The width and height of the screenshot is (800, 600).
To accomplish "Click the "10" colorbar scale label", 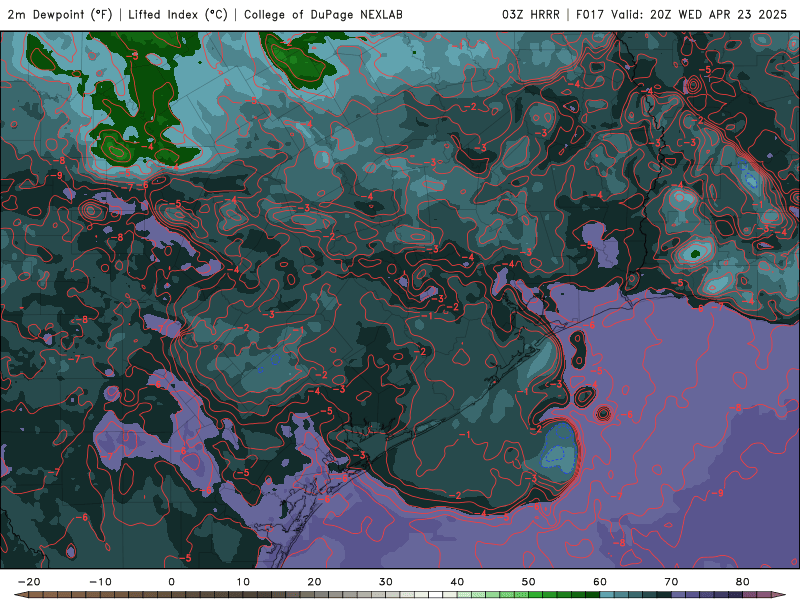I will (243, 582).
